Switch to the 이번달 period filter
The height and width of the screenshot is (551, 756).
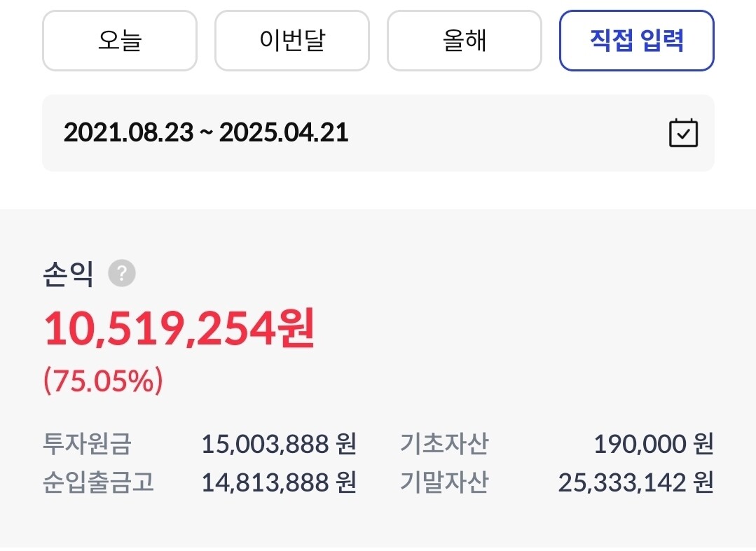pyautogui.click(x=291, y=41)
